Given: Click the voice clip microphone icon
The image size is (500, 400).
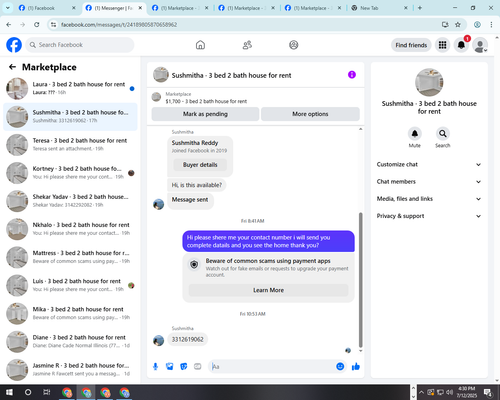Looking at the screenshot, I should [x=155, y=367].
